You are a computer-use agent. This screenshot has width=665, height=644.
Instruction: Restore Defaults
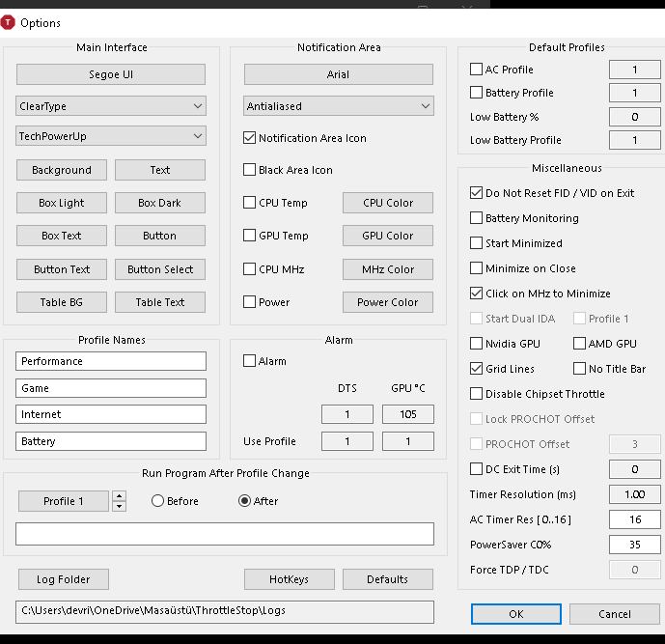pos(388,579)
